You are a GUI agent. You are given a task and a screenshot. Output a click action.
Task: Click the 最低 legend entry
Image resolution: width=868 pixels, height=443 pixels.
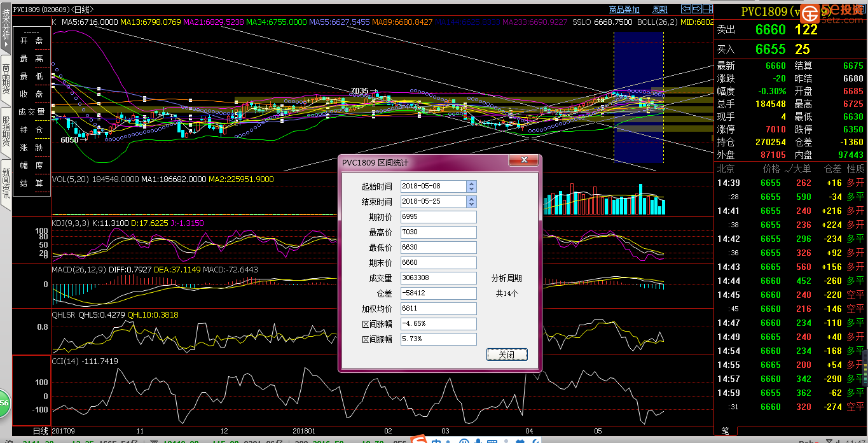(x=31, y=76)
